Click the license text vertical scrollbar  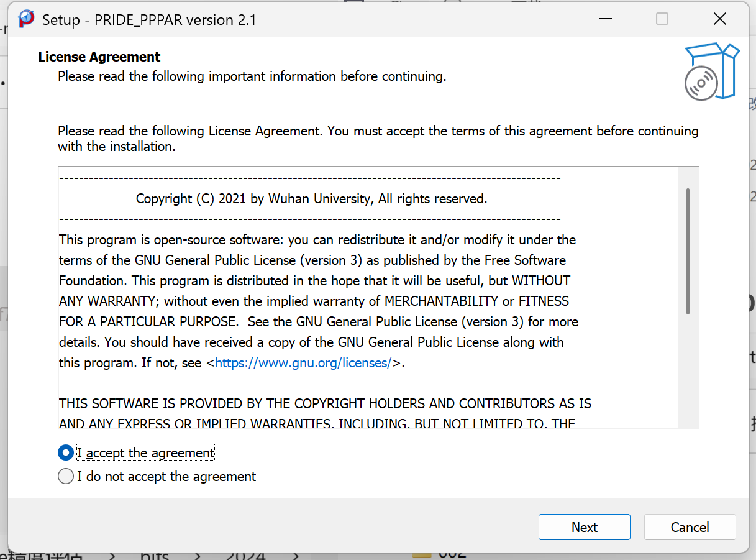point(688,251)
